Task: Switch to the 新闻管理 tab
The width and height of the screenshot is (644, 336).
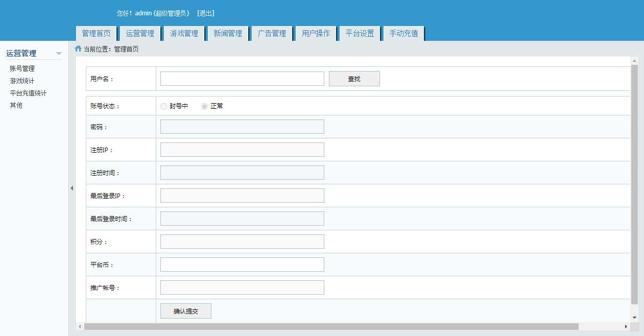Action: 227,33
